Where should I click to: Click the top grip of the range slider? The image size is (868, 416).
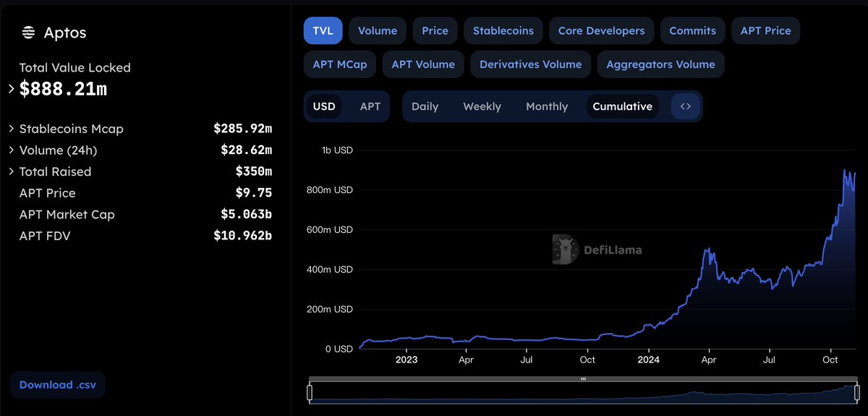click(584, 378)
